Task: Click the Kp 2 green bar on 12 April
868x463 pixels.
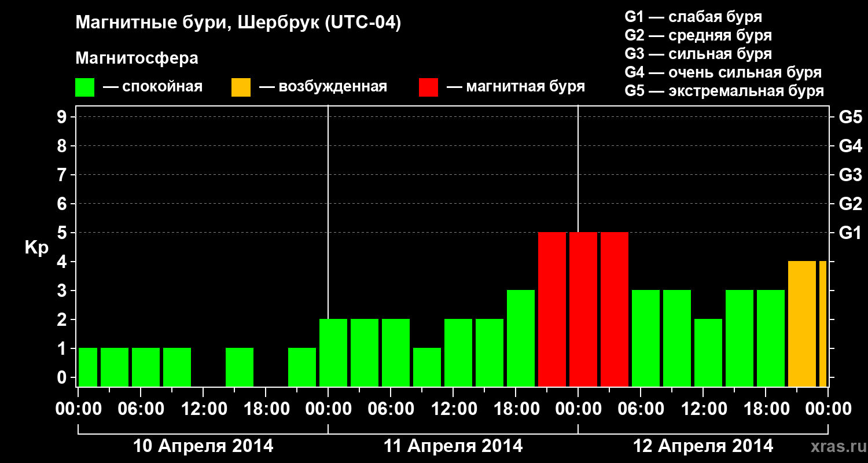Action: tap(708, 353)
